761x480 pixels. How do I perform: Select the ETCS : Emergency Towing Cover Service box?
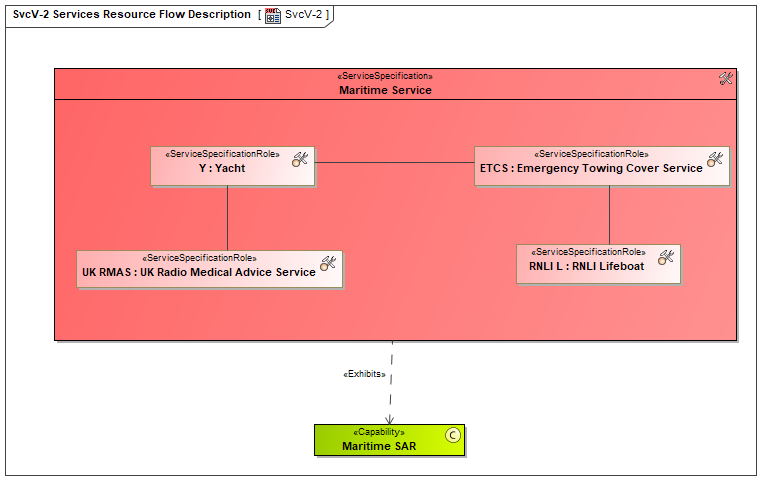coord(602,166)
